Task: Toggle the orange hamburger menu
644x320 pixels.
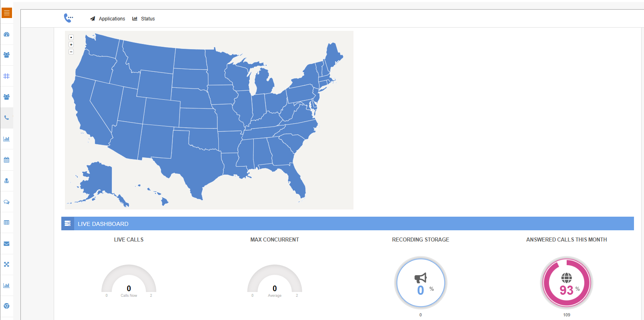Action: coord(6,12)
